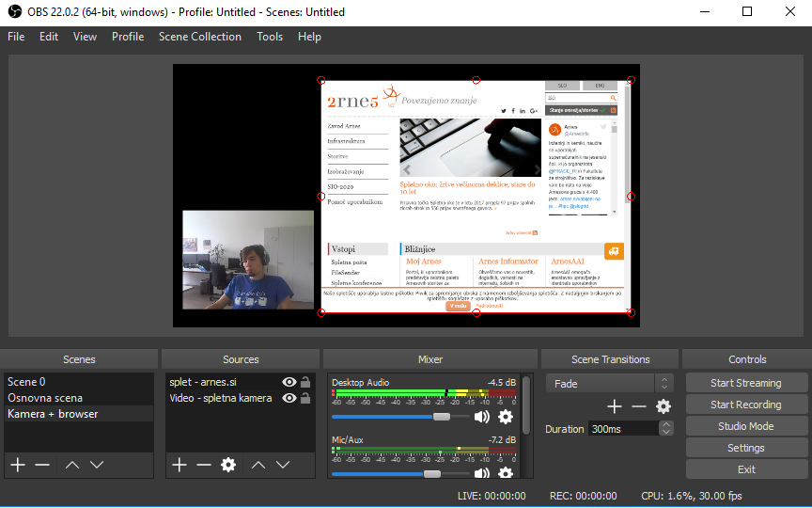Open Desktop Audio settings gear
812x508 pixels.
coord(506,417)
